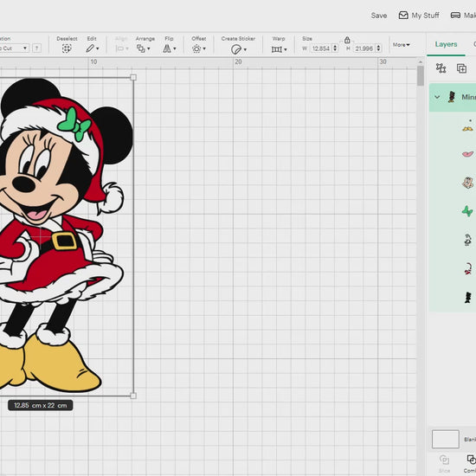Click the ruler mark labeled 30
Viewport: 476px width, 476px height.
click(383, 61)
